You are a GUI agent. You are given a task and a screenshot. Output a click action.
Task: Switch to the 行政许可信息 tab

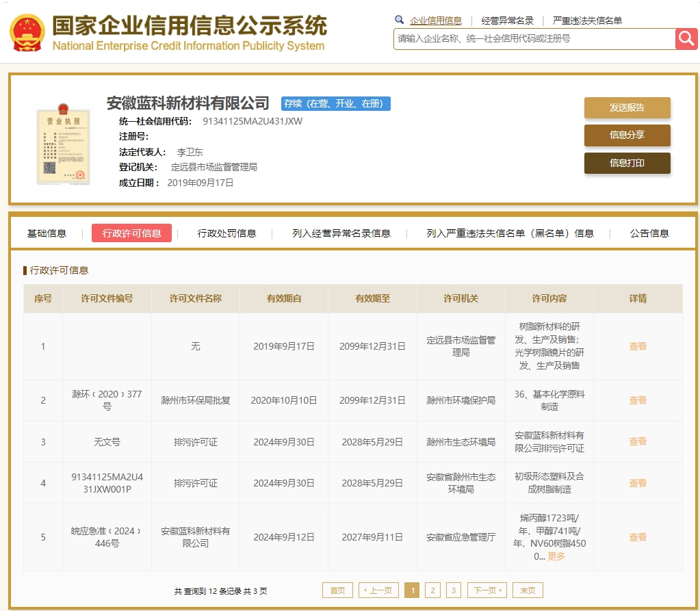tap(131, 233)
